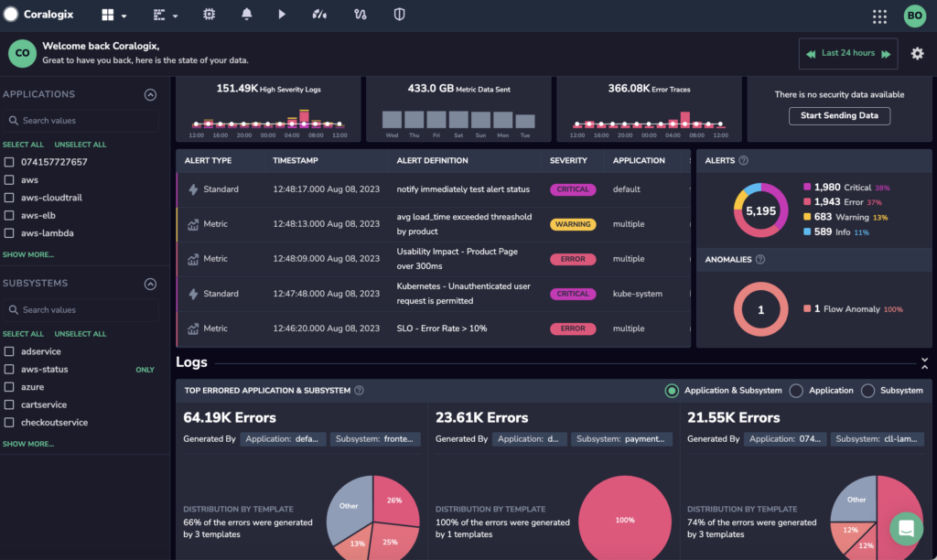Check the aws application checkbox

pos(9,180)
